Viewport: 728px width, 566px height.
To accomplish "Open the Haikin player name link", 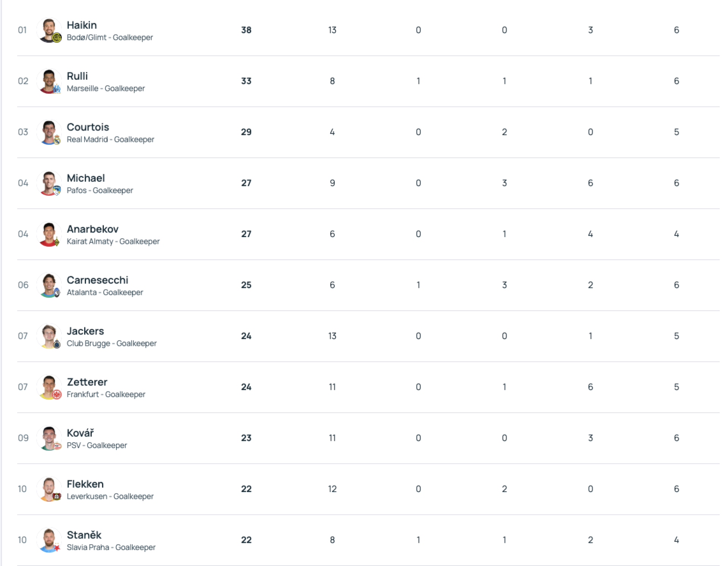I will coord(82,25).
